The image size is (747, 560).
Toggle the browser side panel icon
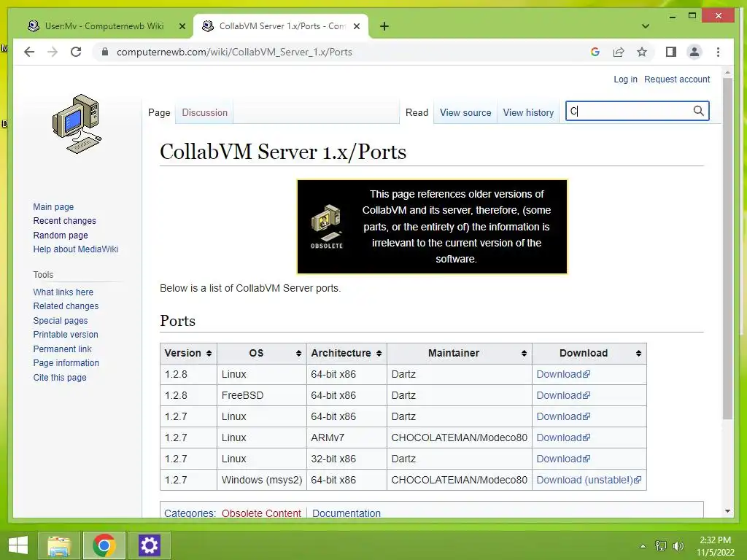pos(671,52)
